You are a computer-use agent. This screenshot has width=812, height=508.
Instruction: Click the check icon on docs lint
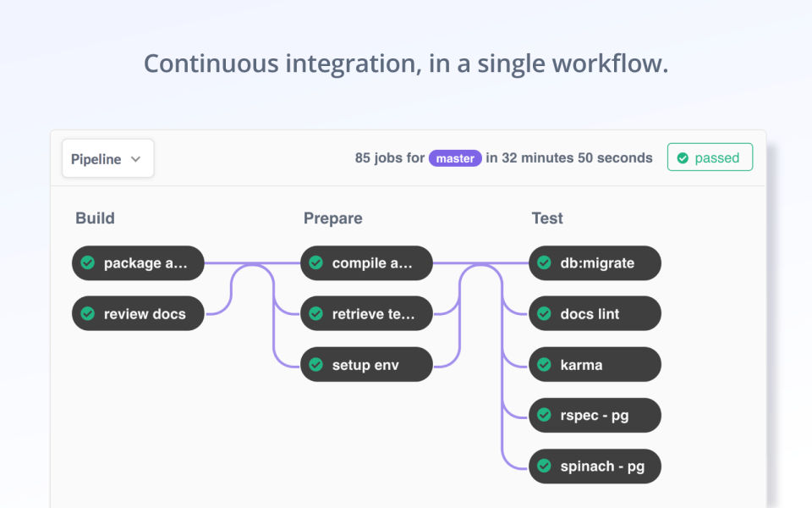pos(544,314)
